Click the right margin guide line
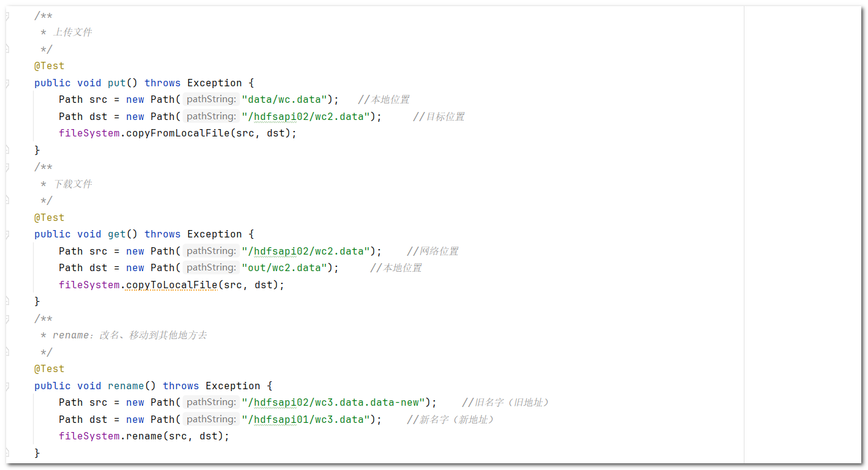This screenshot has width=868, height=470. (x=744, y=235)
